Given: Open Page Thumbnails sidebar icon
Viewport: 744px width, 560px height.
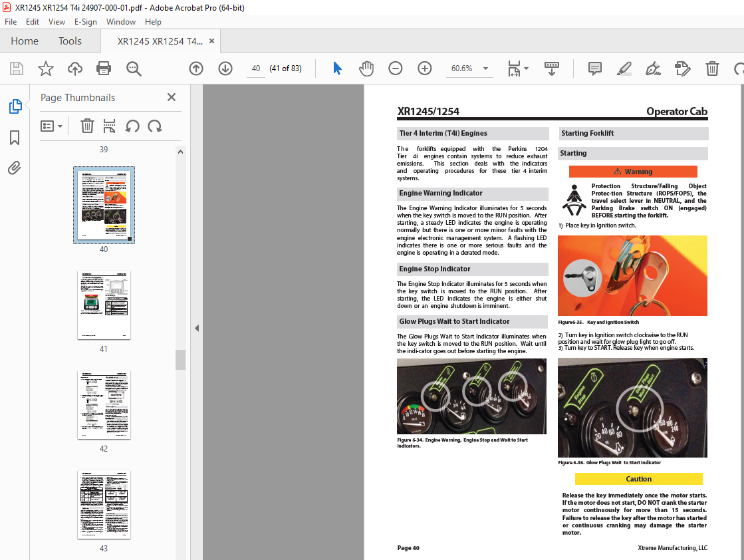Looking at the screenshot, I should (x=15, y=106).
